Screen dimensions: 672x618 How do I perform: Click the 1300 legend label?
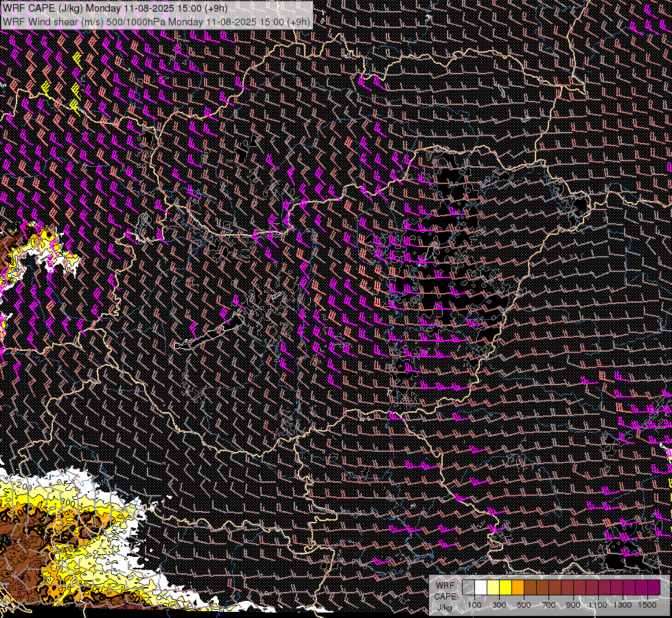point(623,605)
